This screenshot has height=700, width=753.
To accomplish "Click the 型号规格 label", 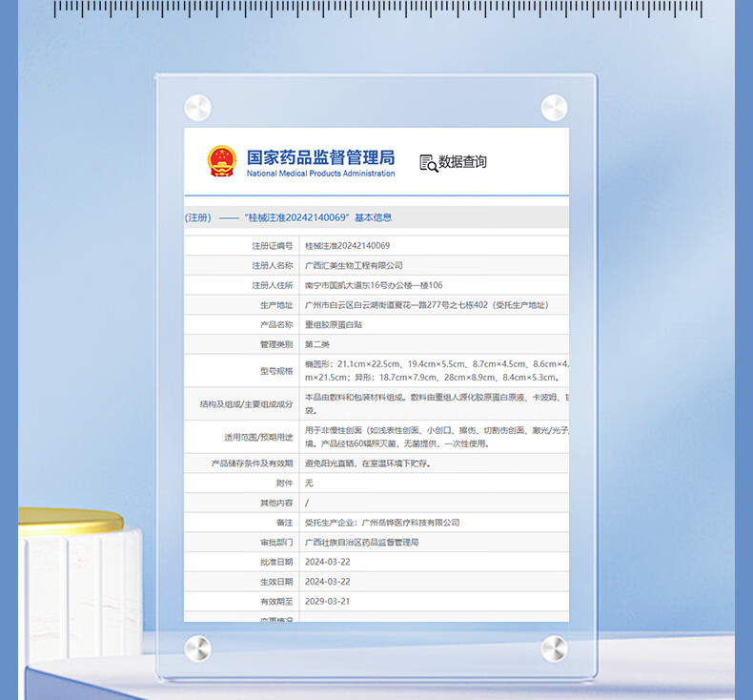I will 276,371.
